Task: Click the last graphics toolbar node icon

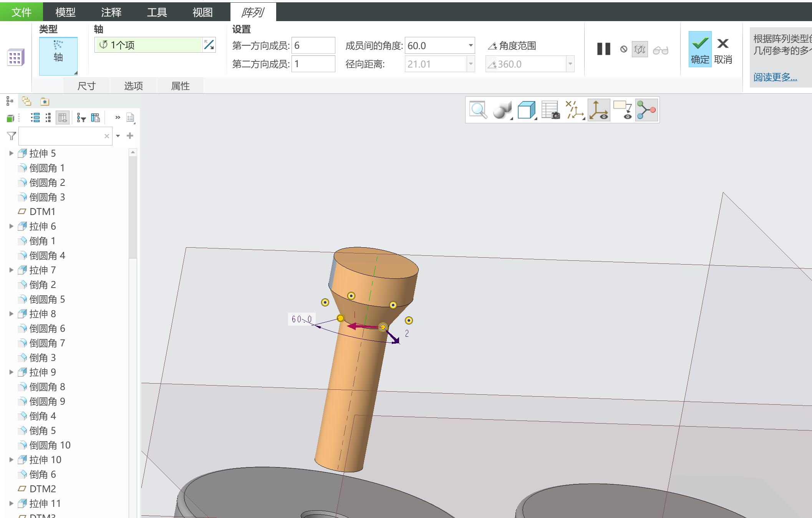Action: (646, 110)
